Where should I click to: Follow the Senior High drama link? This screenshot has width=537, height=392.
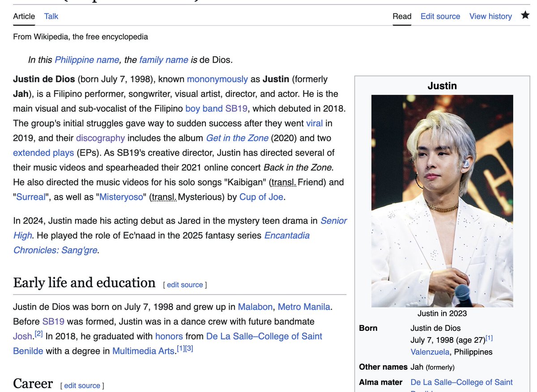pyautogui.click(x=335, y=220)
